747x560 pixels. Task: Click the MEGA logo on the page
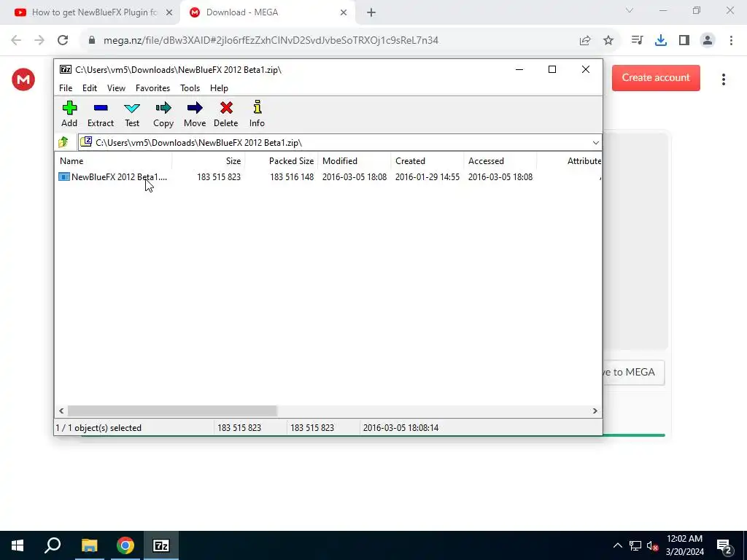pos(23,79)
